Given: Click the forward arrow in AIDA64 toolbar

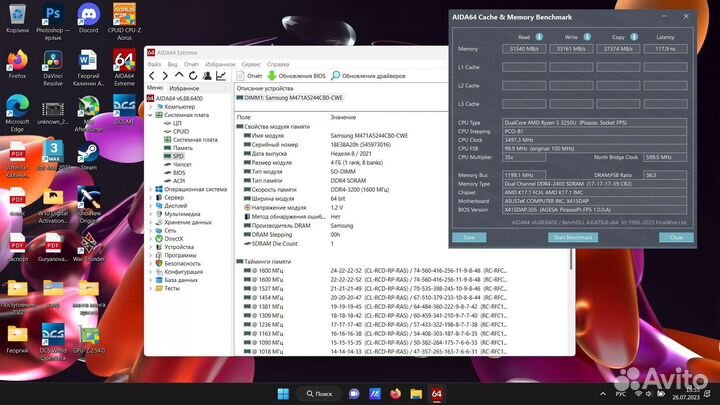Looking at the screenshot, I should [165, 76].
